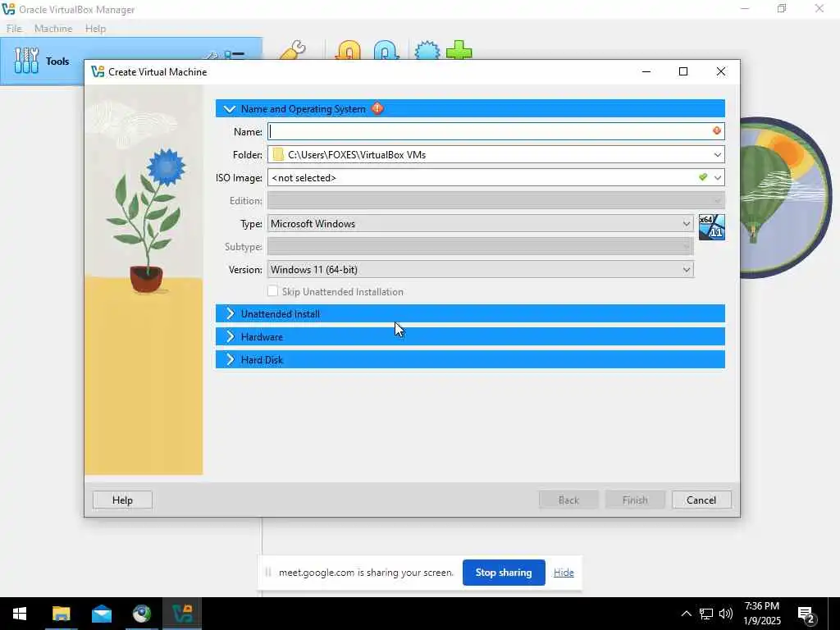
Task: Click Stop sharing button
Action: click(504, 572)
